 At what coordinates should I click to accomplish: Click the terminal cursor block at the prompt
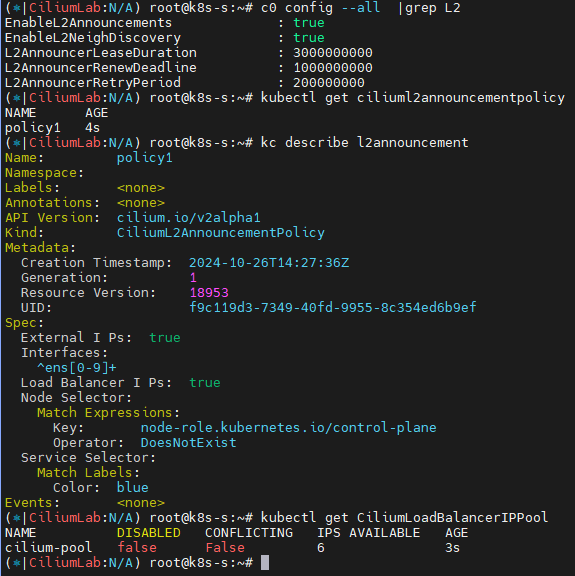(265, 562)
